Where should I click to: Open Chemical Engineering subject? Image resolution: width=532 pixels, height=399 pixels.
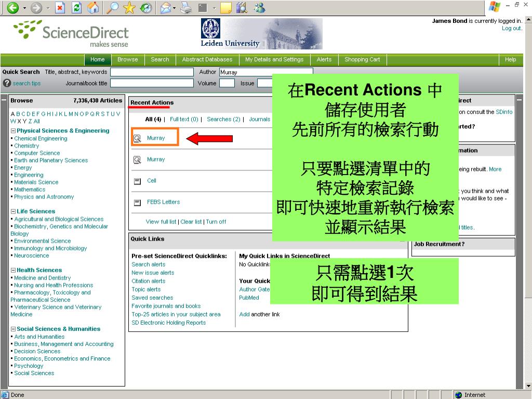click(41, 138)
